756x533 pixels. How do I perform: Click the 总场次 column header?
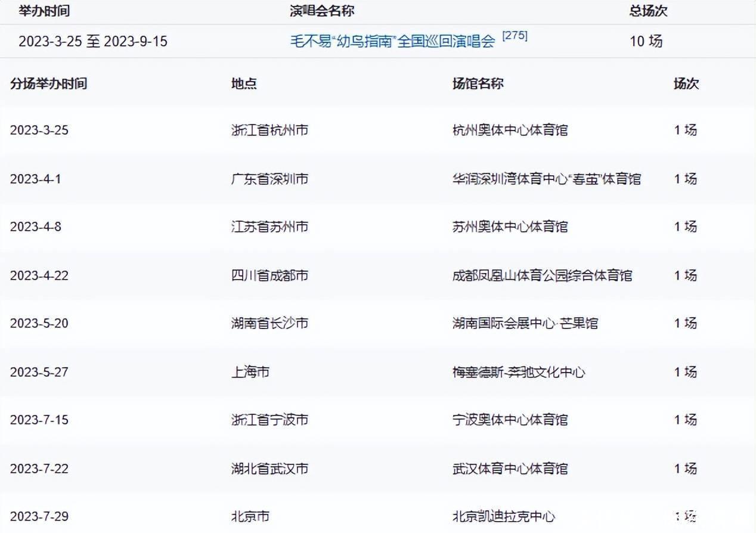click(648, 11)
